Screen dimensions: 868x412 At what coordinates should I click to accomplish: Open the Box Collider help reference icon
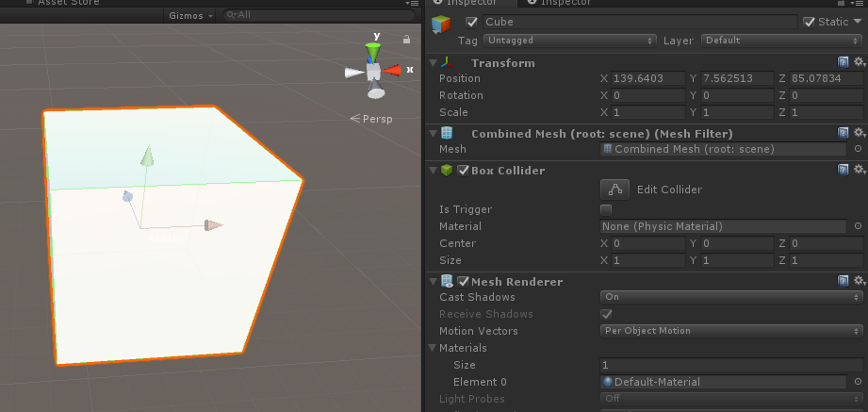[843, 170]
